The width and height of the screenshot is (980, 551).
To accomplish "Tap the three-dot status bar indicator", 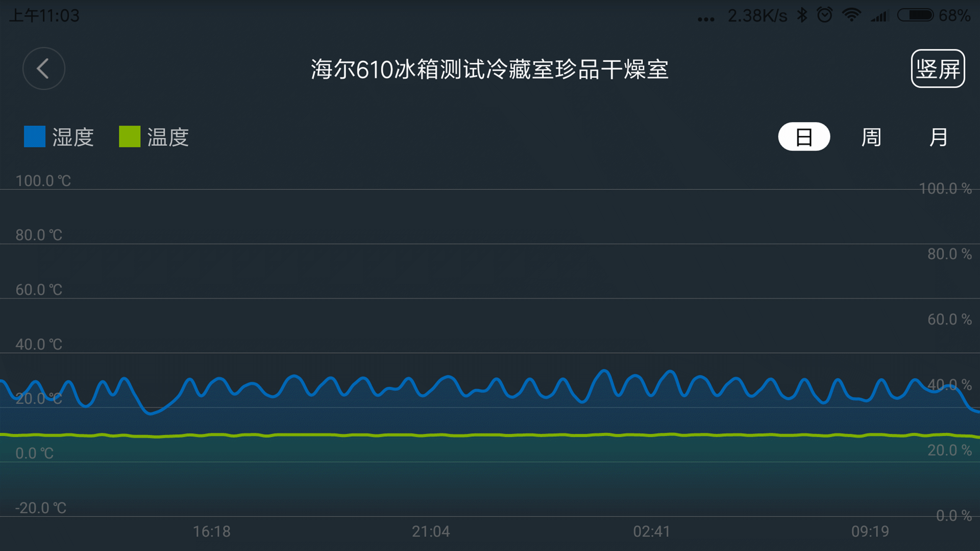I will pos(706,19).
